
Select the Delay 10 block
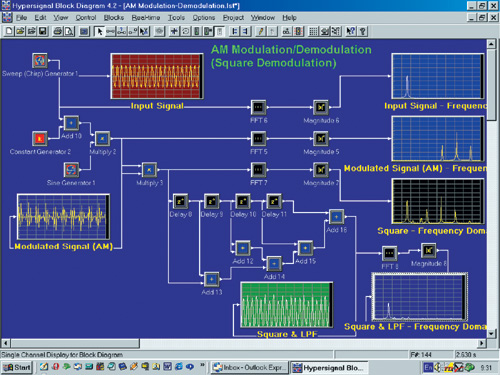point(243,201)
